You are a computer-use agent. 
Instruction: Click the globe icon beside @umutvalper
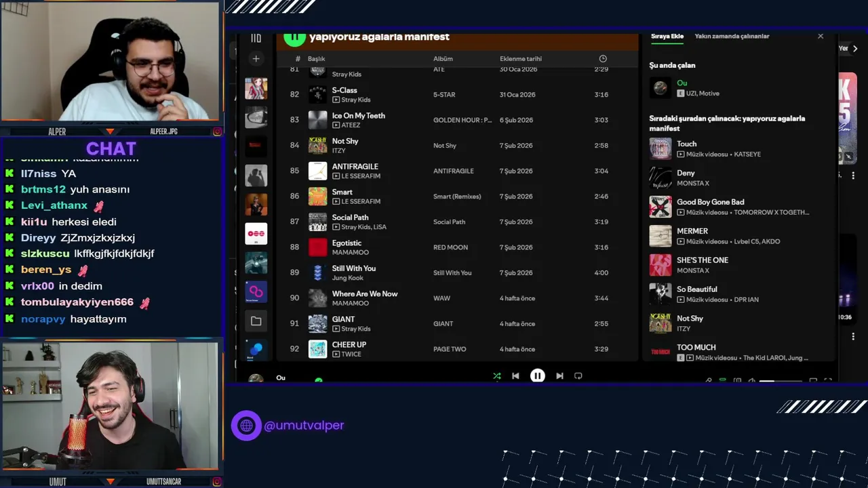pyautogui.click(x=246, y=426)
